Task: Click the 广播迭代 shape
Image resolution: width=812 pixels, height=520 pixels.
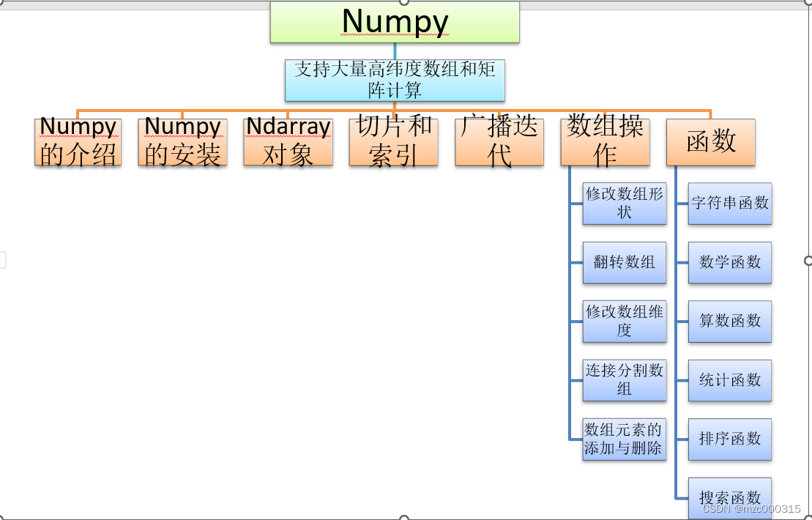Action: click(499, 142)
